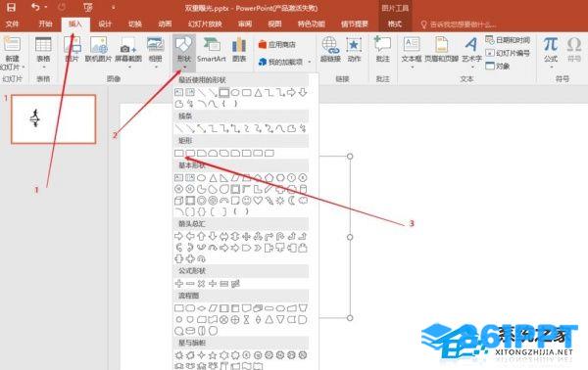This screenshot has height=370, width=588.
Task: Select the multiply sign in 公式形状
Action: [x=201, y=284]
